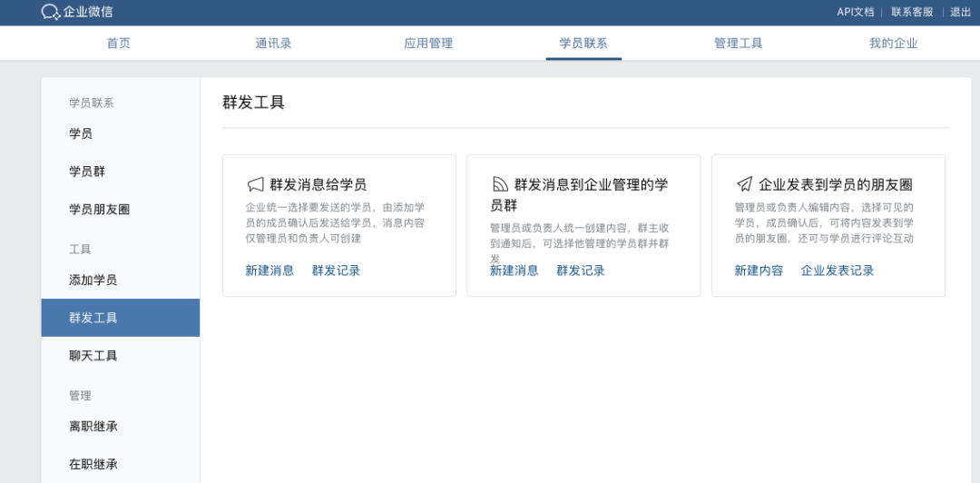Open 群发记录 under 群发消息到企业管理的学员群

tap(581, 271)
